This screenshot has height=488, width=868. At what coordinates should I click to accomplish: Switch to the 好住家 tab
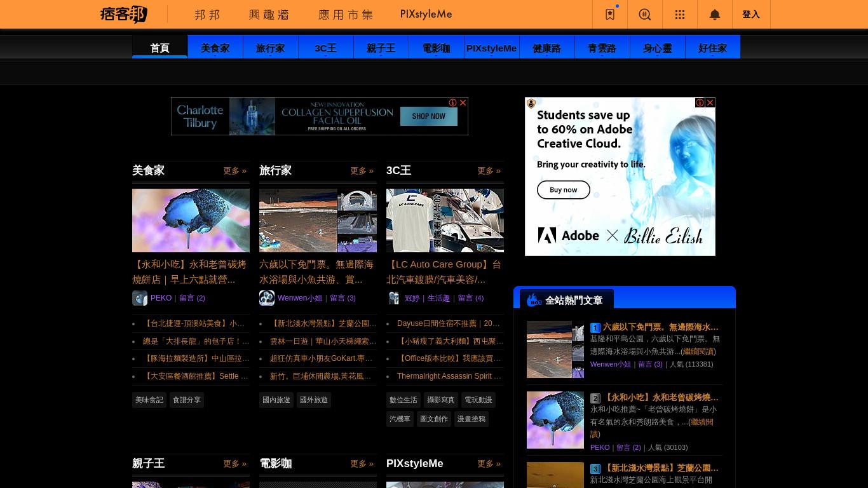(713, 48)
